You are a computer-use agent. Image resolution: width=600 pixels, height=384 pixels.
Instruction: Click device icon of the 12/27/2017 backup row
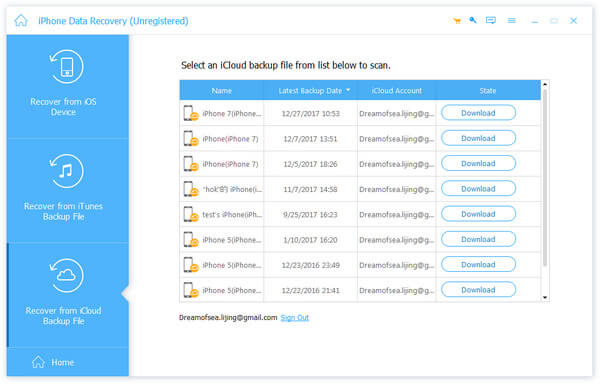coord(191,113)
